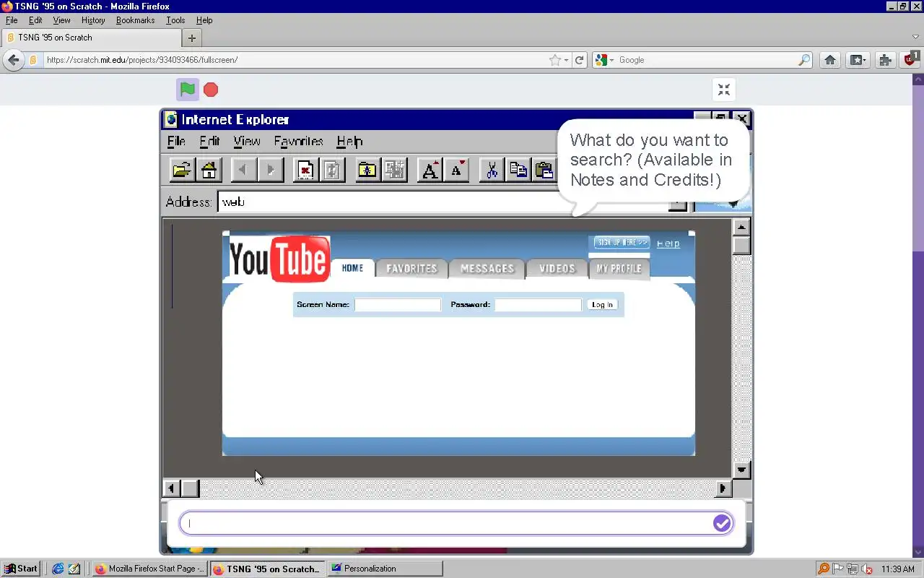Open the List all tabs dropdown
This screenshot has width=924, height=578.
tap(915, 37)
